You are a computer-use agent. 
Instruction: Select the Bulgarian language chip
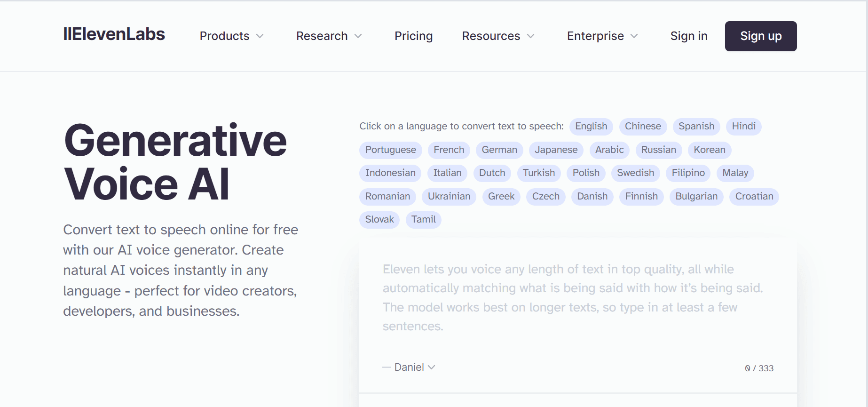pyautogui.click(x=696, y=197)
